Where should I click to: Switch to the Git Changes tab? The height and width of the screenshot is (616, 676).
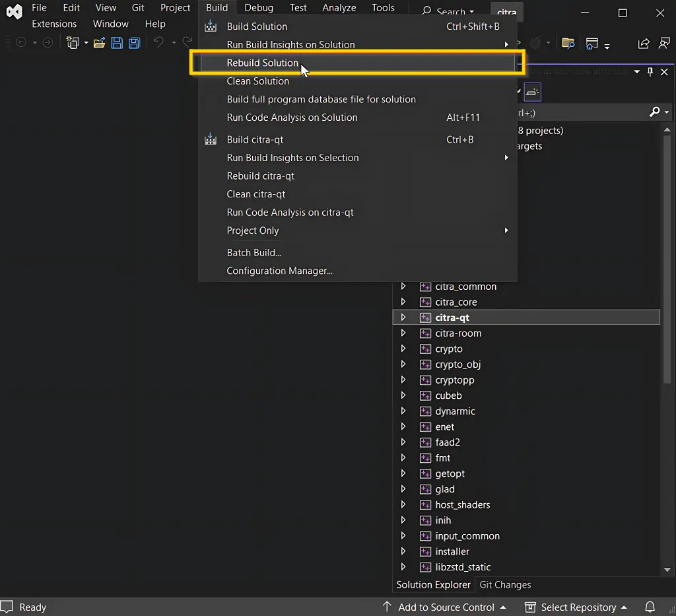click(505, 584)
